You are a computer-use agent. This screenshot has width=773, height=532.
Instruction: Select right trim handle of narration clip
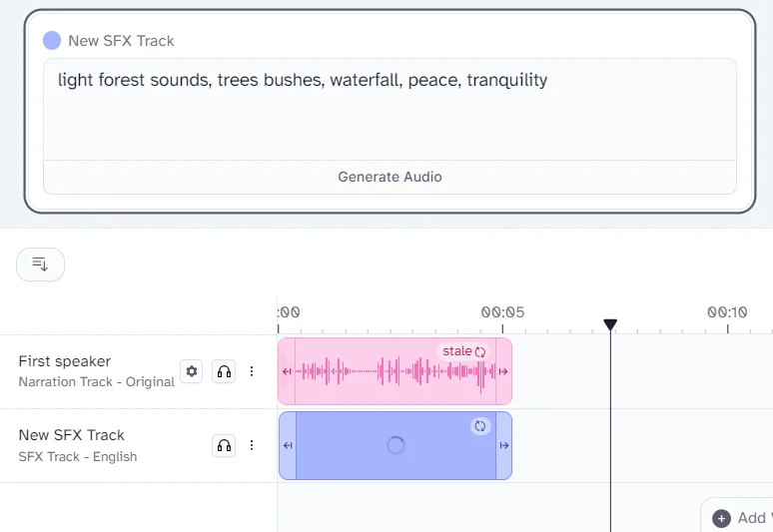(x=503, y=371)
